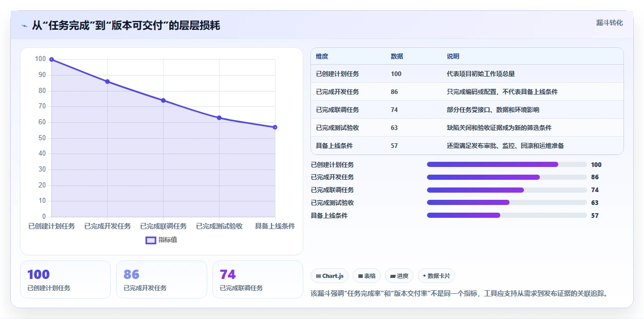Click the 维度 table column header
This screenshot has width=644, height=319.
coord(322,57)
